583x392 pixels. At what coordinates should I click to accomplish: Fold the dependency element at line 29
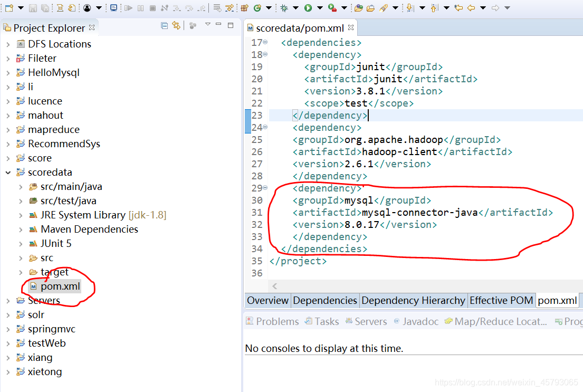pyautogui.click(x=265, y=188)
